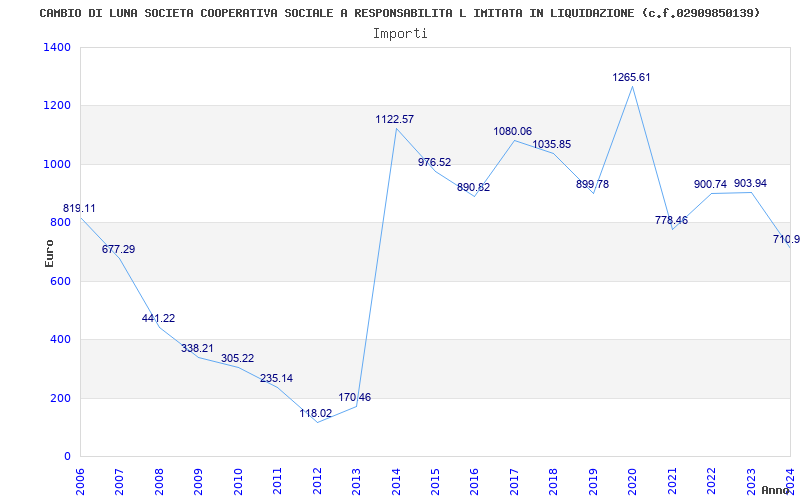Image resolution: width=800 pixels, height=500 pixels.
Task: Click the x-axis year 2015
Action: [435, 482]
